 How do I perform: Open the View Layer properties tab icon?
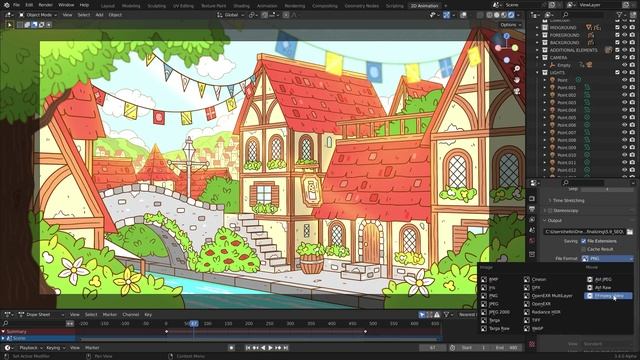532,220
